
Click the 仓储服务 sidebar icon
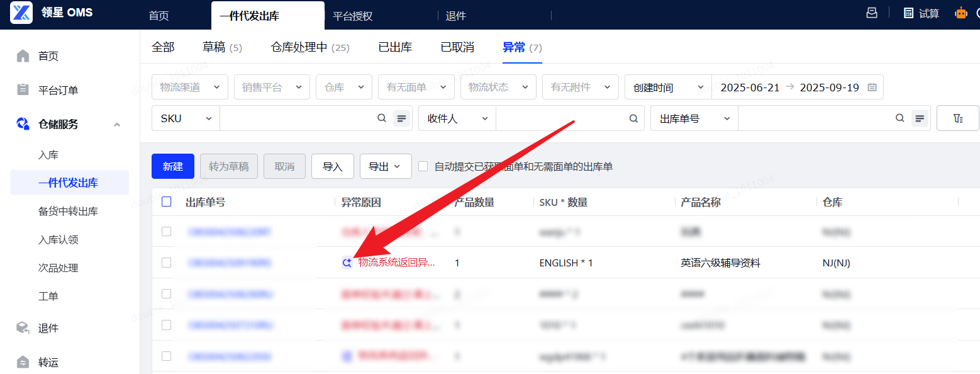23,124
